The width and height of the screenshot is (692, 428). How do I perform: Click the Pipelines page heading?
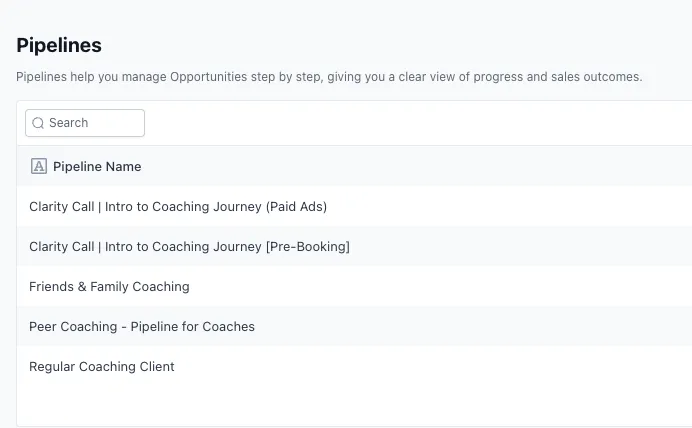tap(59, 45)
